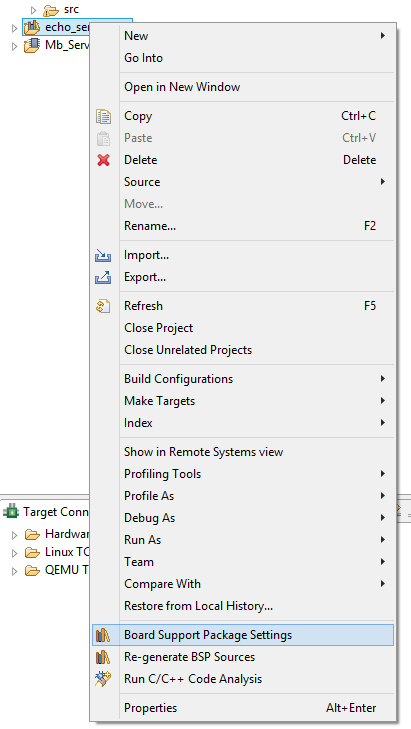Open the Run As submenu
The image size is (411, 729).
click(243, 540)
